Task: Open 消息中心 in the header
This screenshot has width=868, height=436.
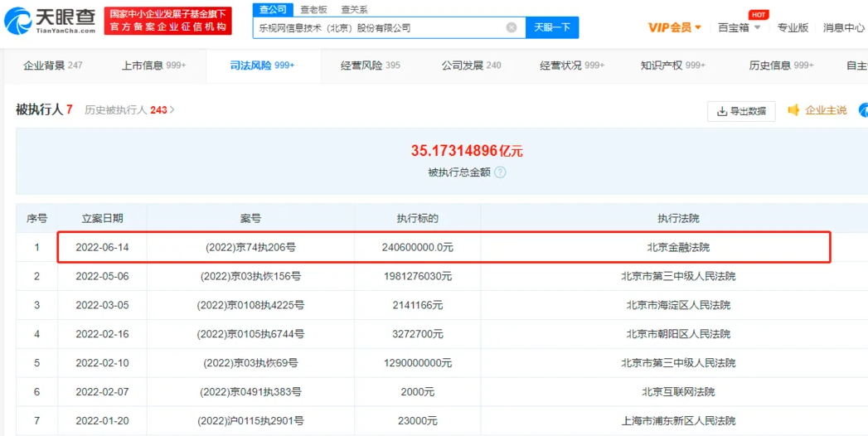Action: tap(843, 27)
